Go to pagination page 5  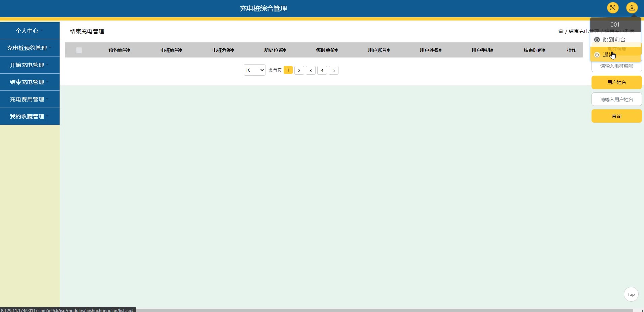click(333, 70)
